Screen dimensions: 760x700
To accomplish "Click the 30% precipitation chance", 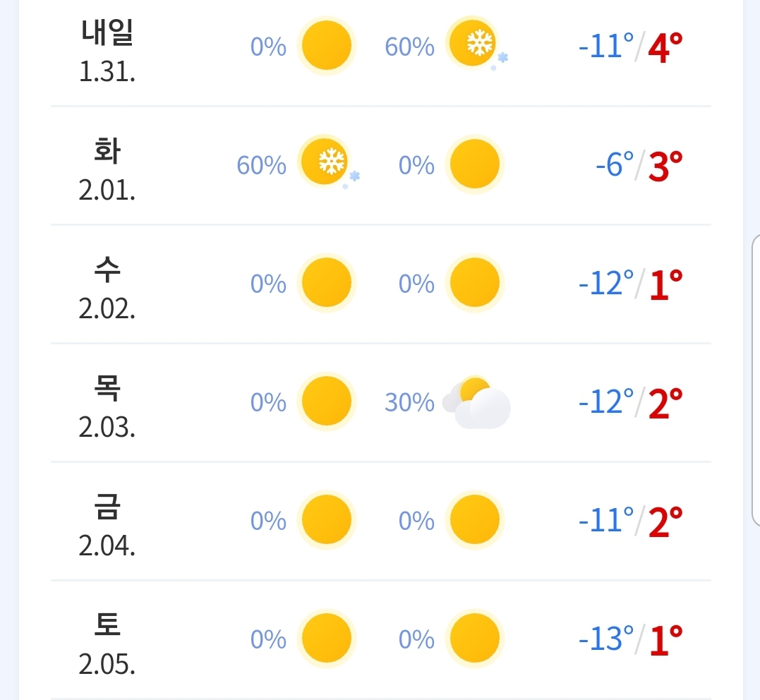I will pos(409,402).
